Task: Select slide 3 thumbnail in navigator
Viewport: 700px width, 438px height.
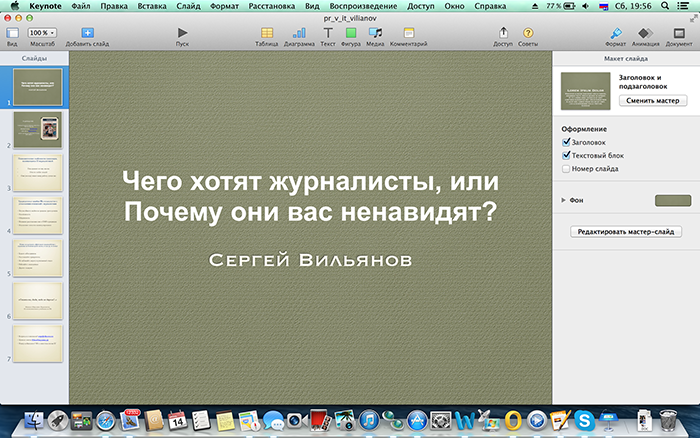Action: click(x=38, y=173)
